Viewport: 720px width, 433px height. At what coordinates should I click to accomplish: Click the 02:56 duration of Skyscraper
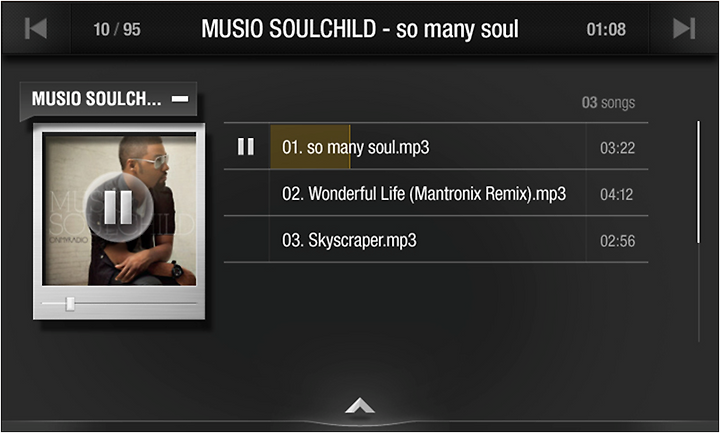pyautogui.click(x=618, y=241)
